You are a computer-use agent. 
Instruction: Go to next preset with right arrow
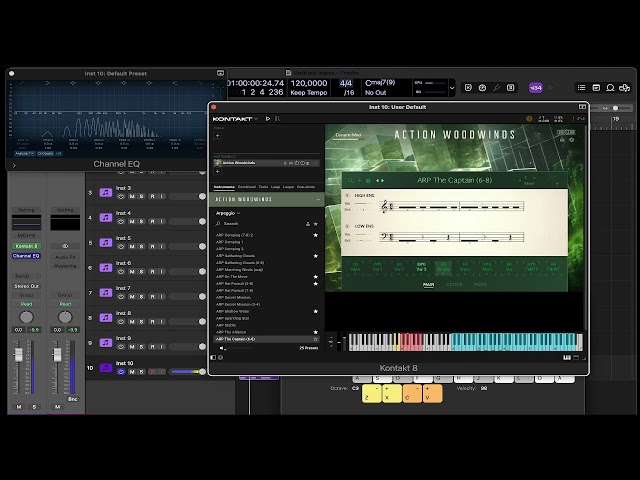pyautogui.click(x=382, y=180)
